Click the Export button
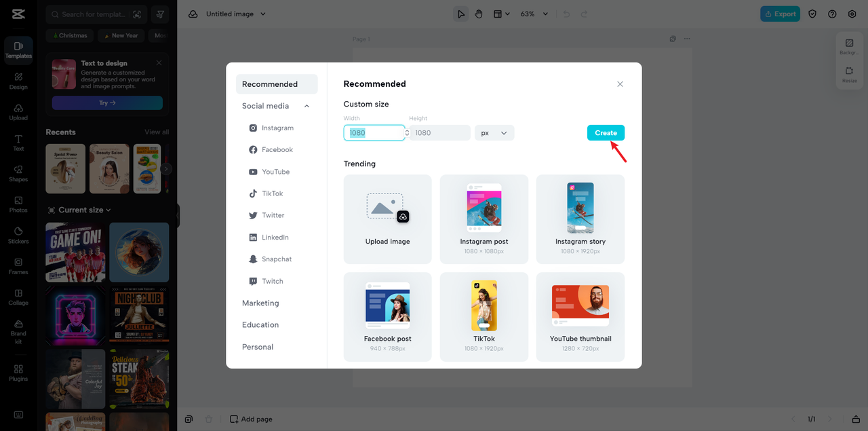The height and width of the screenshot is (431, 868). (780, 14)
